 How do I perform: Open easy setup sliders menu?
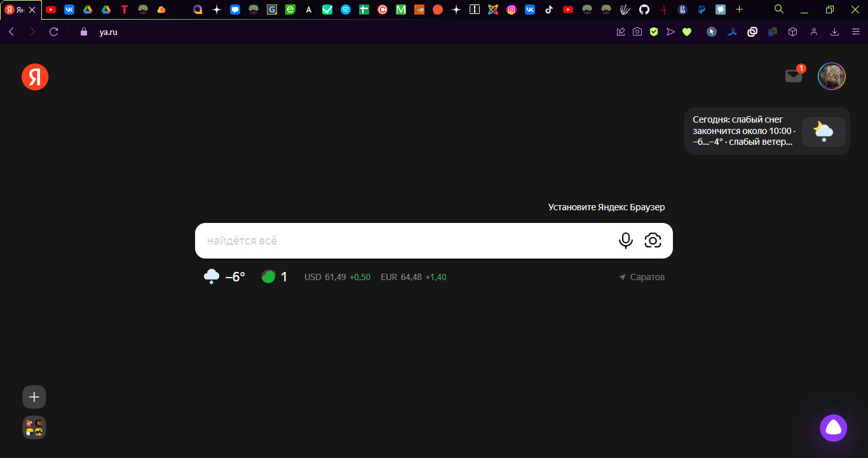(855, 32)
